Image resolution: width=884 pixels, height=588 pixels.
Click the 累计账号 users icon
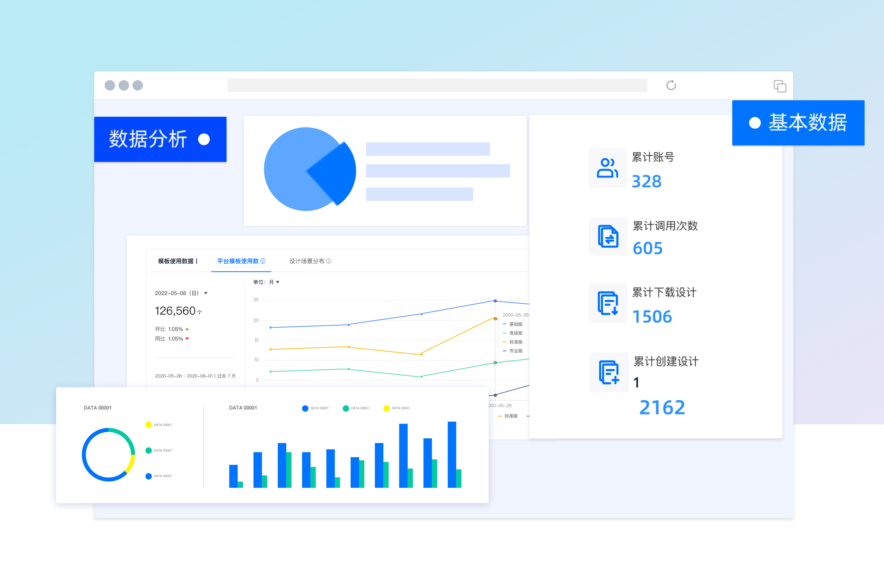607,168
